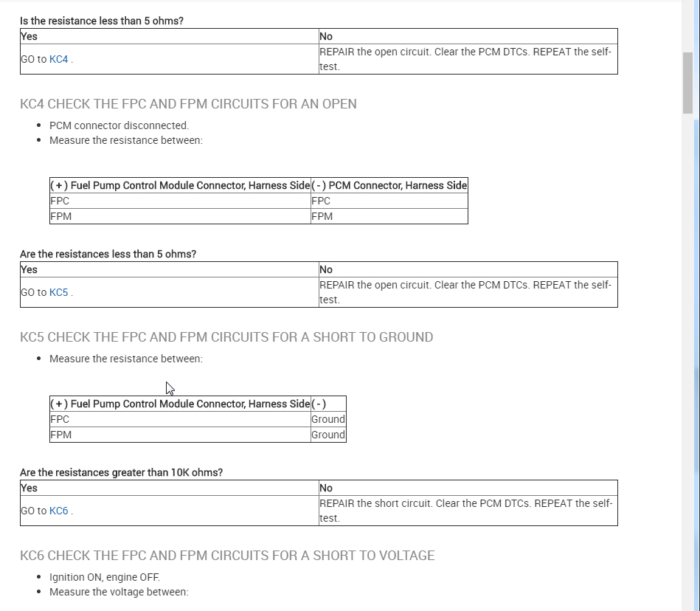Click the "PCM connector disconnected" bullet
This screenshot has height=611, width=700.
click(119, 125)
